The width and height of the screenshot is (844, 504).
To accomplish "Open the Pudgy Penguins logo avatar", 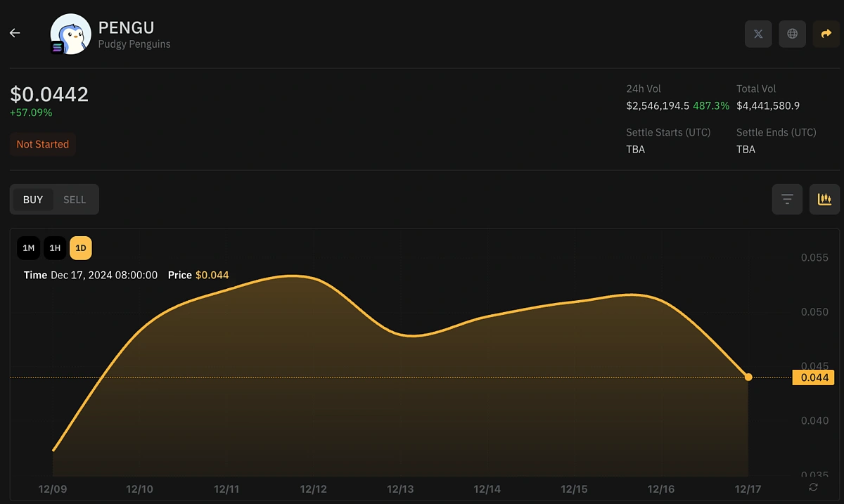I will 70,33.
